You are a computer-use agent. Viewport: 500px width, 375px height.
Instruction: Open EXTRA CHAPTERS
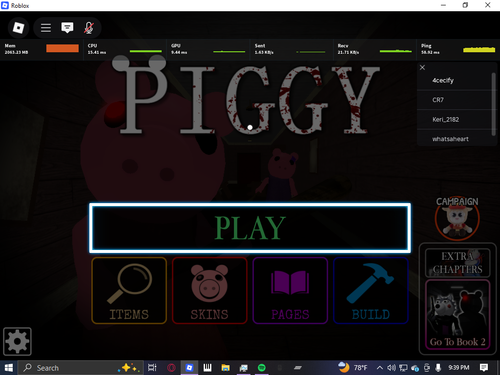458,263
